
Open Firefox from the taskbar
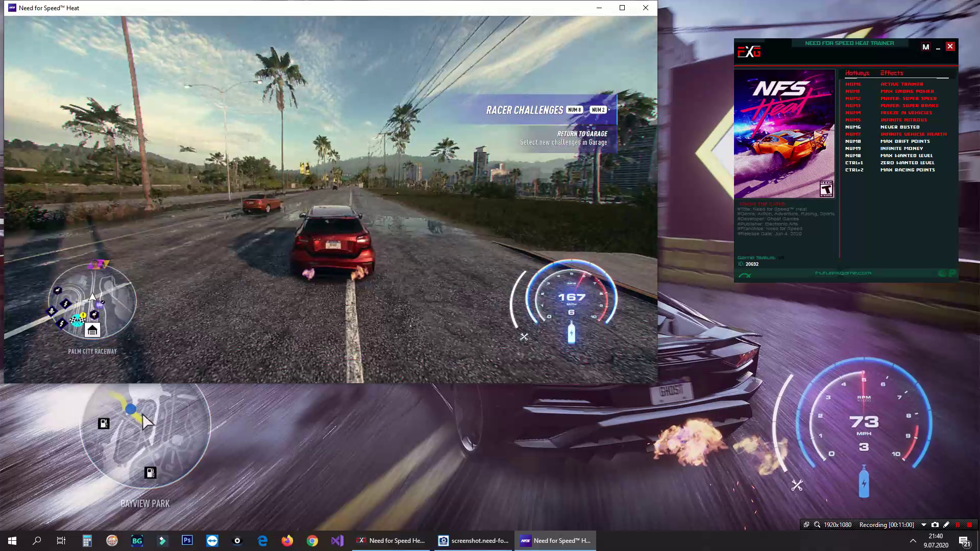[287, 540]
